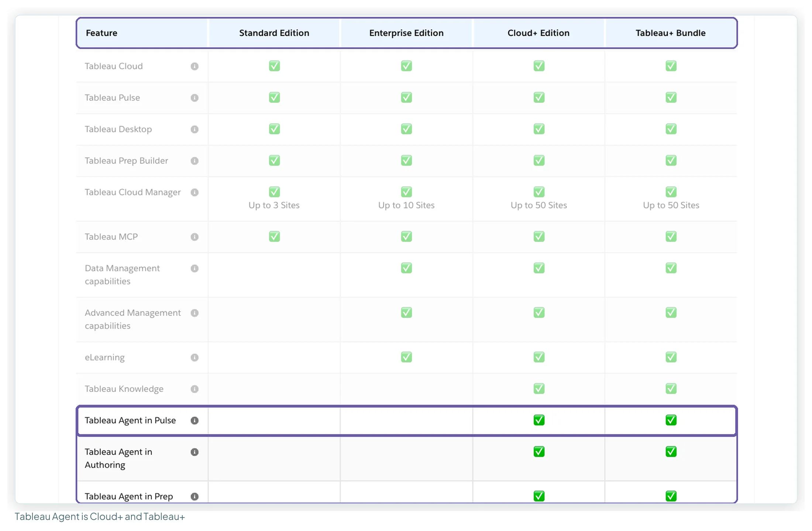Click the 'Advanced Management capabilities' label
This screenshot has height=531, width=812.
pos(133,320)
